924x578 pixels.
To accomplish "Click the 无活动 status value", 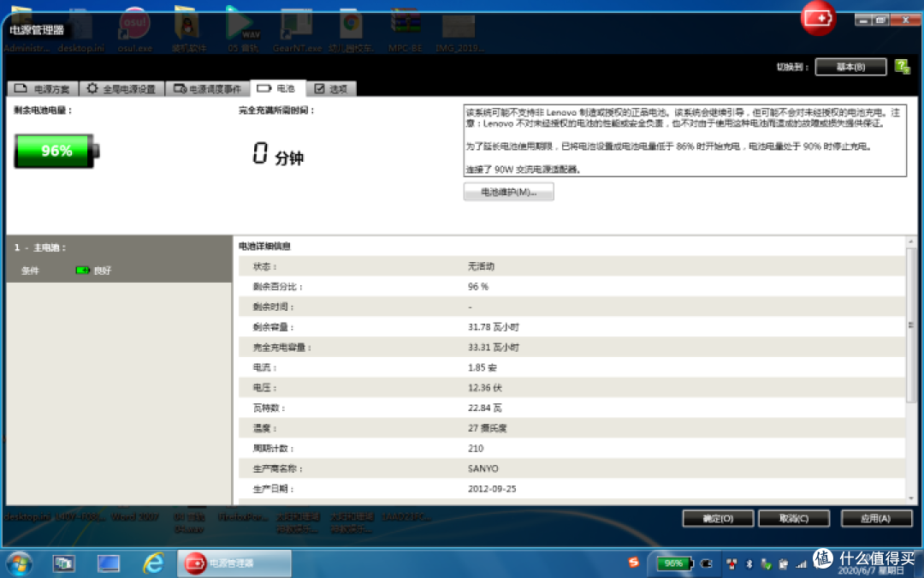I will [x=481, y=266].
